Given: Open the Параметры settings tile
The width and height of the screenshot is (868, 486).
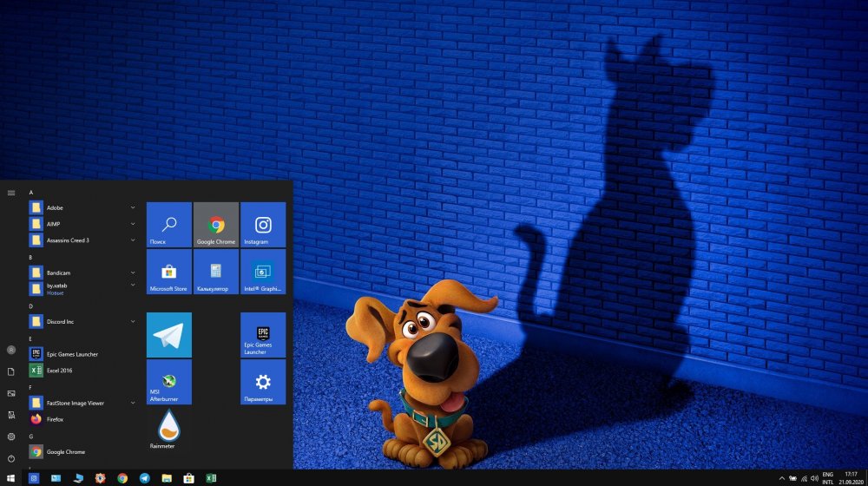Looking at the screenshot, I should [x=263, y=382].
